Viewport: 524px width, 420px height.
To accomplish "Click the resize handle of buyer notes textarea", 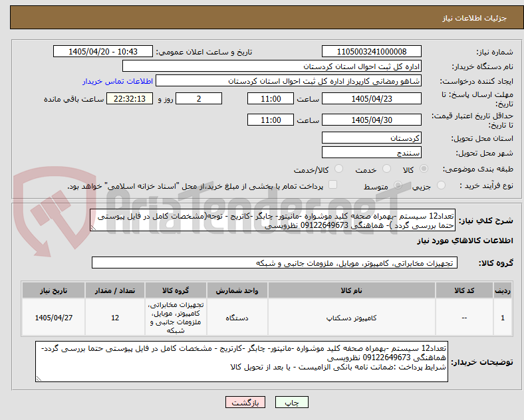I will (x=39, y=379).
